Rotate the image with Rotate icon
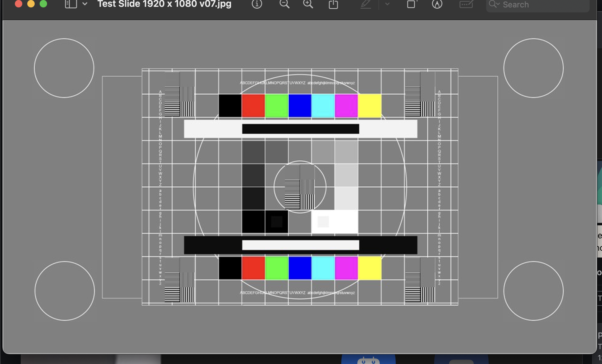602x364 pixels. coord(411,4)
